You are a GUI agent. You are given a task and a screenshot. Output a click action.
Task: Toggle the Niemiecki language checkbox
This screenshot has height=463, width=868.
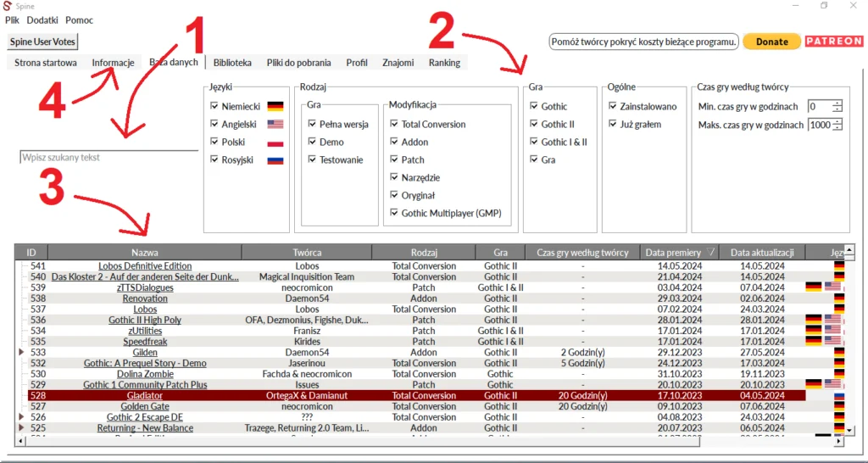coord(214,106)
